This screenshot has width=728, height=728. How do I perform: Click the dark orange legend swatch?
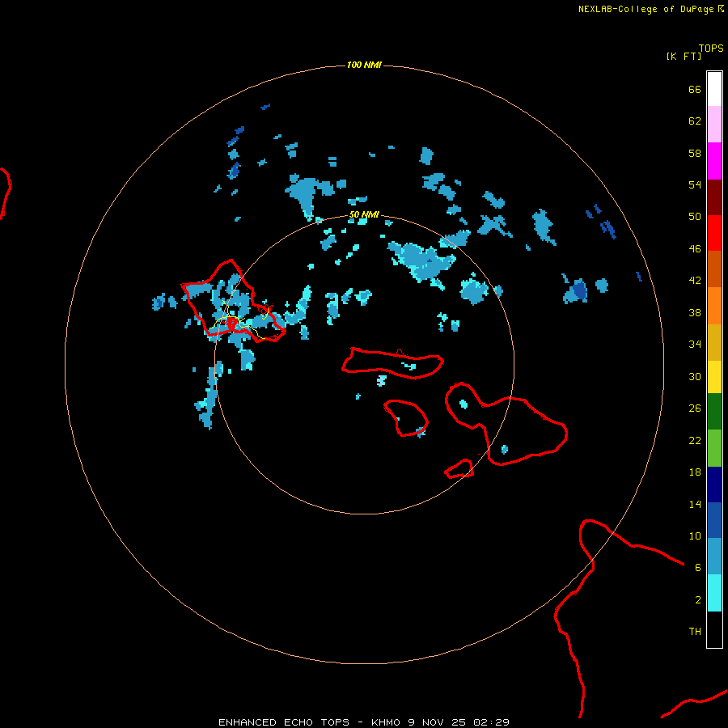coord(714,269)
